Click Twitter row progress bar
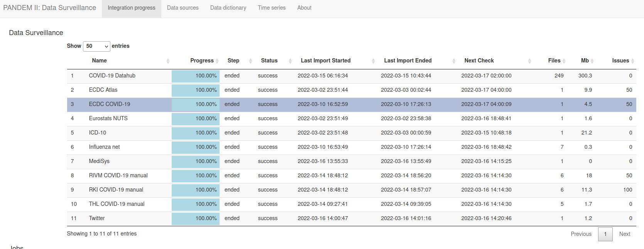 (x=196, y=219)
